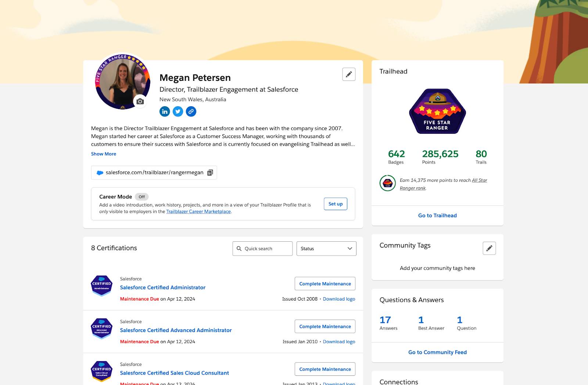Edit Community Tags with the pencil icon

pos(489,248)
